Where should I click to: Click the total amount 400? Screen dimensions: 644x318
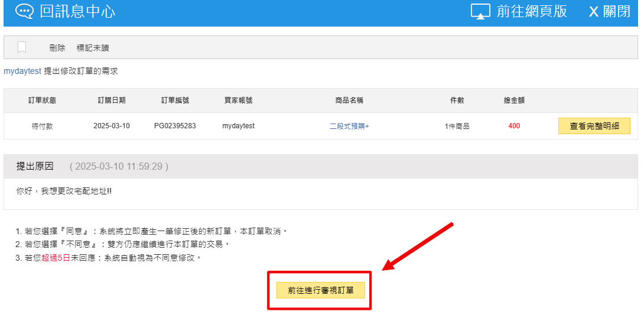tap(514, 126)
